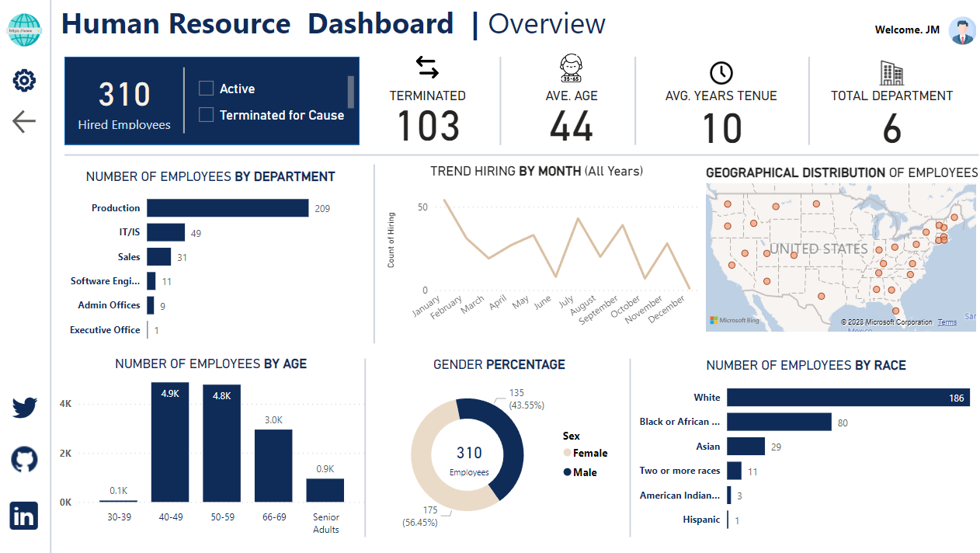
Task: Select the 40-49 age group bar
Action: click(x=170, y=443)
